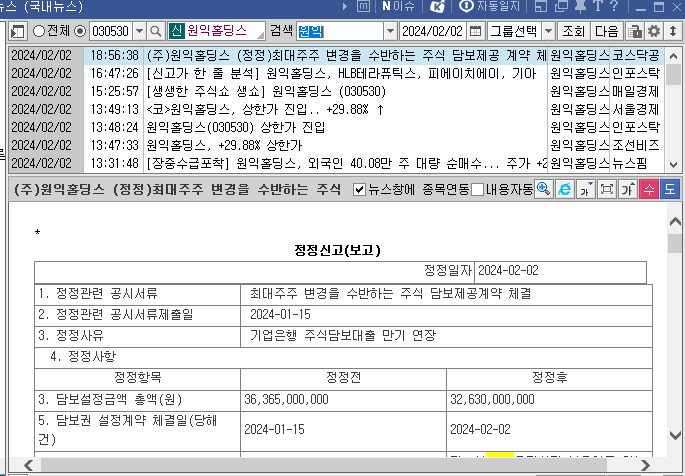Click the up-down arrow resize icon
The height and width of the screenshot is (476, 685).
[x=673, y=31]
